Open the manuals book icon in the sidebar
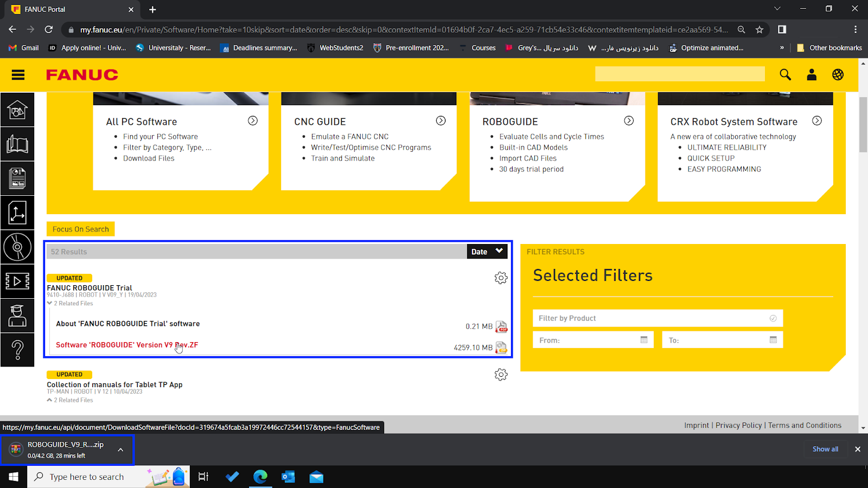This screenshot has height=488, width=868. 17,144
